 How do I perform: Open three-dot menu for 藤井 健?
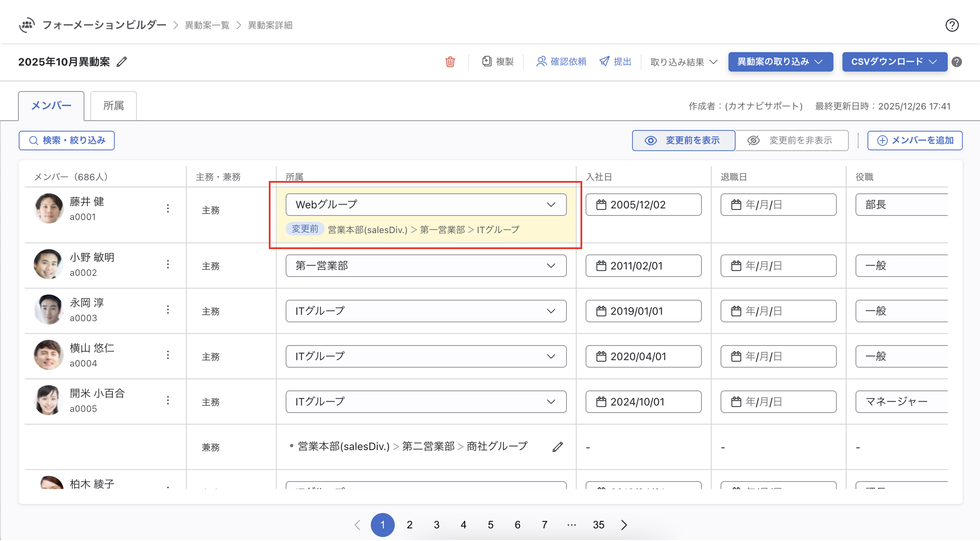[x=168, y=208]
